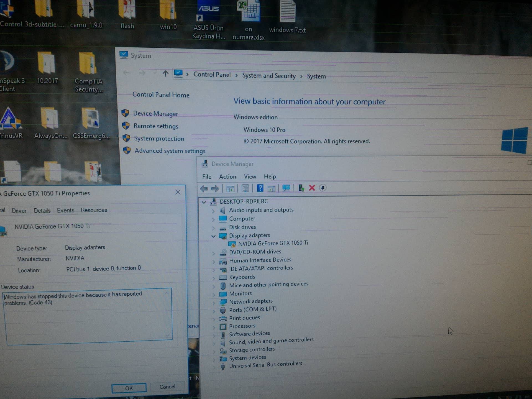The image size is (532, 399).
Task: Open View menu in Device Manager
Action: point(250,177)
